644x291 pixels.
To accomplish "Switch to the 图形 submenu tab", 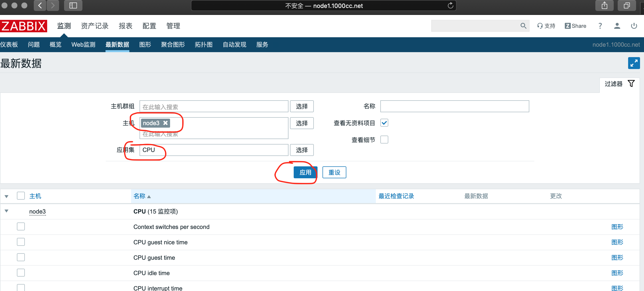I will tap(145, 44).
